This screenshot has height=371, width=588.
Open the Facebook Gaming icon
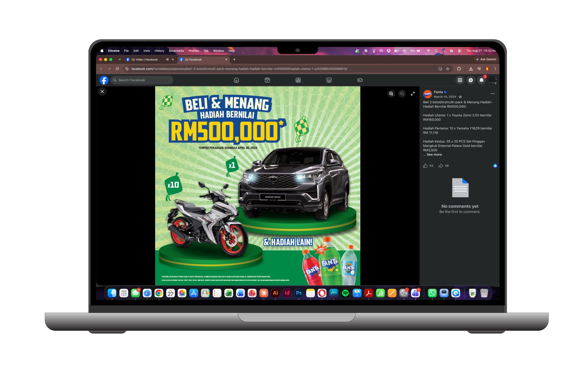[360, 80]
